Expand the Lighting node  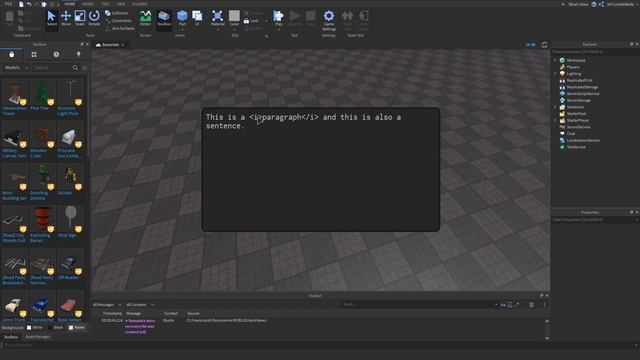point(555,74)
